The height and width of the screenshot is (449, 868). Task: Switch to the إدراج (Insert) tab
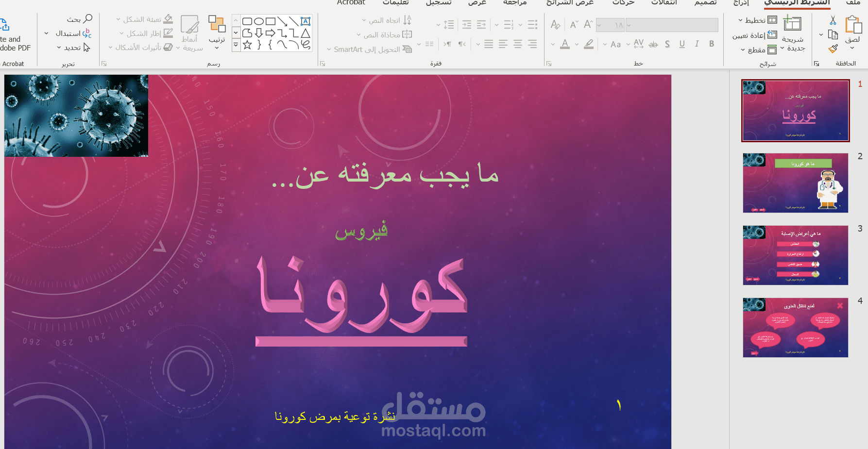coord(741,2)
